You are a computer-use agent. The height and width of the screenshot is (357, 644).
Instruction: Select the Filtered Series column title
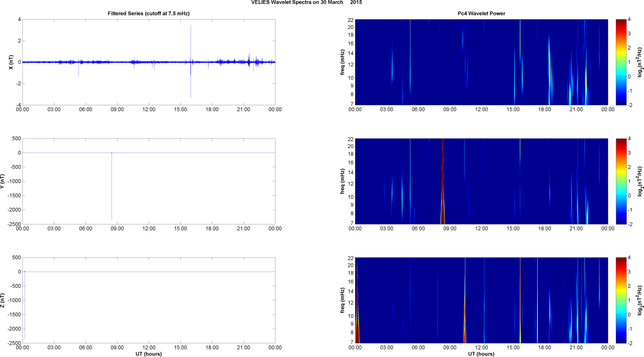148,13
